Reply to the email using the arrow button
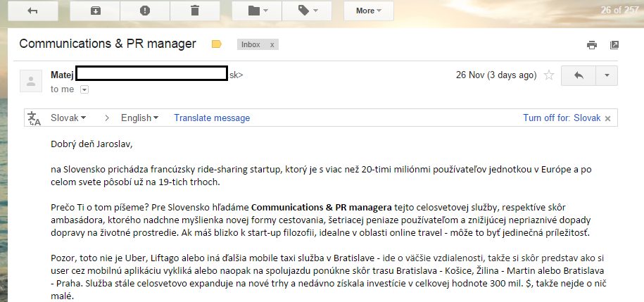 pos(579,75)
